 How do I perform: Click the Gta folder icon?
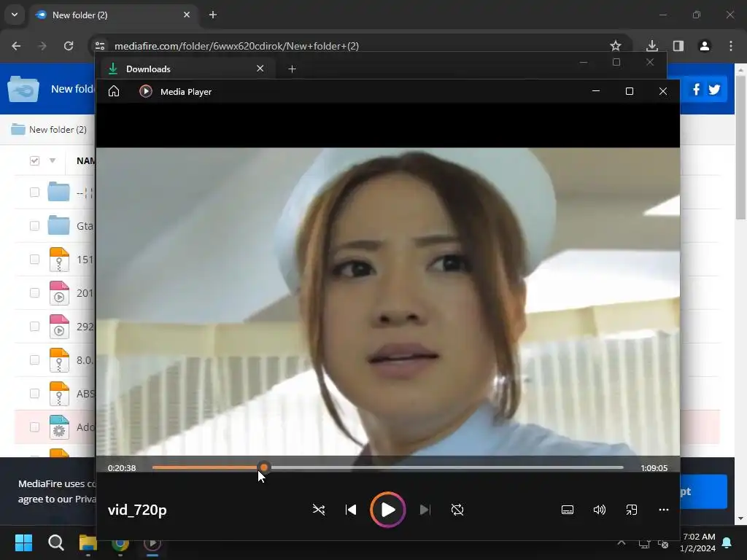(x=58, y=225)
